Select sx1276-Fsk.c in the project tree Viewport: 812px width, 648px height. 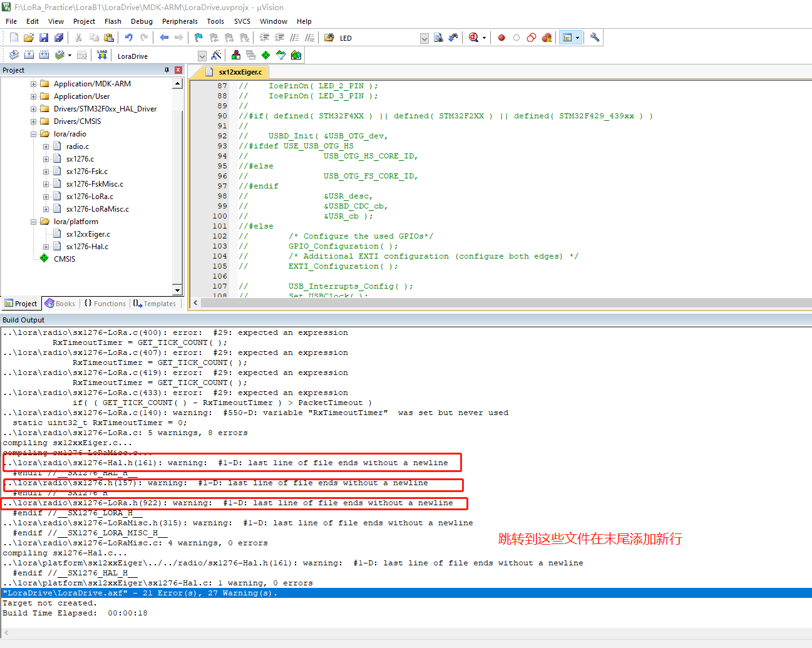pos(86,172)
